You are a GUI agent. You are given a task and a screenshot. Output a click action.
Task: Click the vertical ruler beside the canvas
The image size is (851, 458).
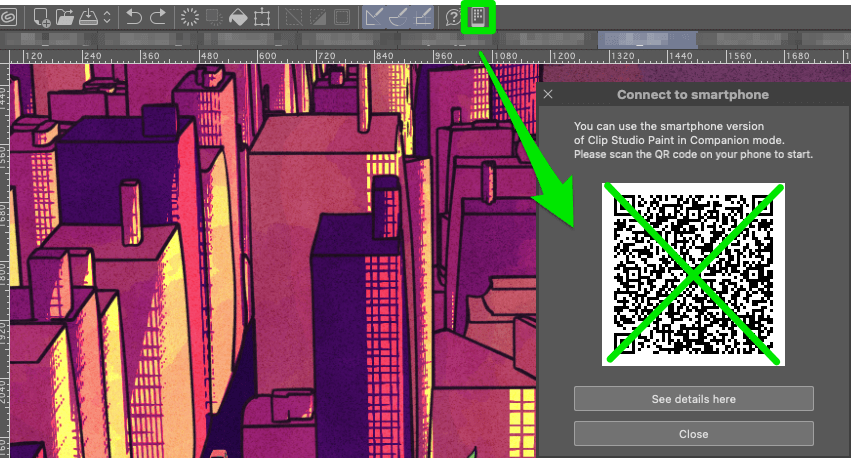(x=4, y=260)
